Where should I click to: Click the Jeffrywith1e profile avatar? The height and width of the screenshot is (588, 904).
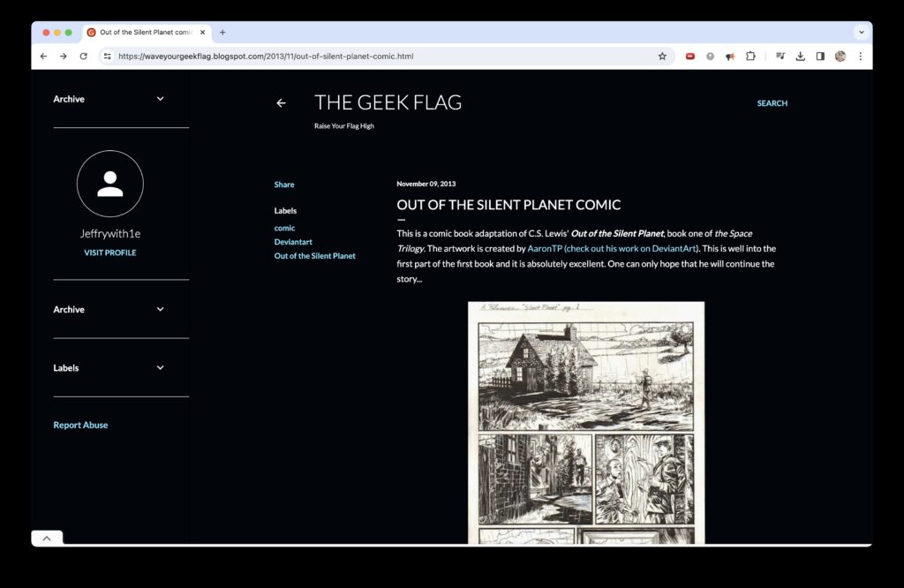click(110, 184)
